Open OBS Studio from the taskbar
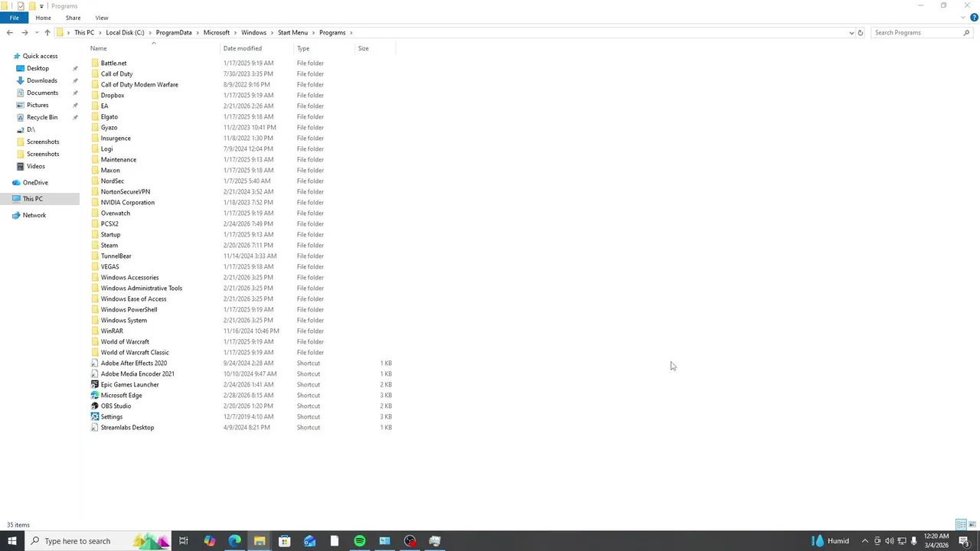Image resolution: width=980 pixels, height=551 pixels. pyautogui.click(x=410, y=541)
